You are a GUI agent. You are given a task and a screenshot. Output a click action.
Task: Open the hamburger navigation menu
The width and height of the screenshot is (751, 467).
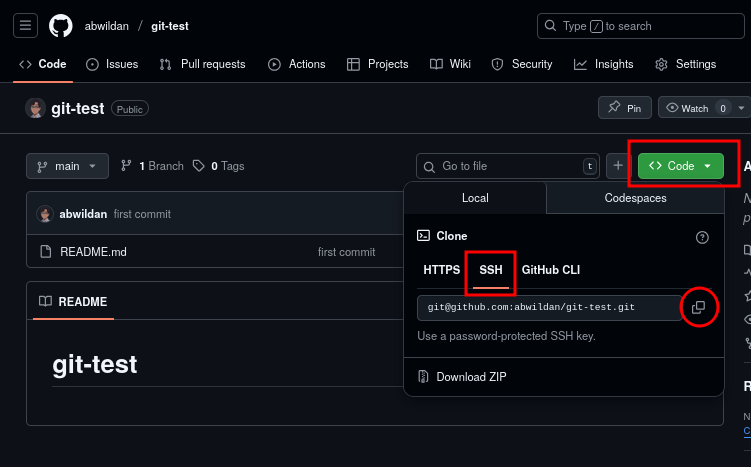25,25
